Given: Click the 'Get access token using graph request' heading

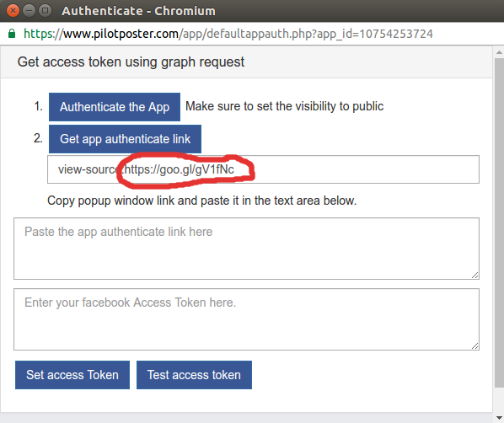Looking at the screenshot, I should point(131,62).
